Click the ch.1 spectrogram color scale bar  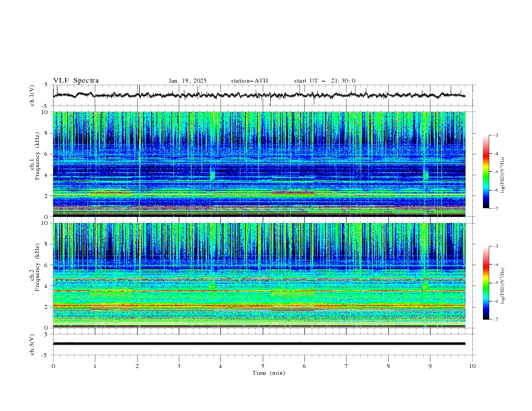coord(486,171)
